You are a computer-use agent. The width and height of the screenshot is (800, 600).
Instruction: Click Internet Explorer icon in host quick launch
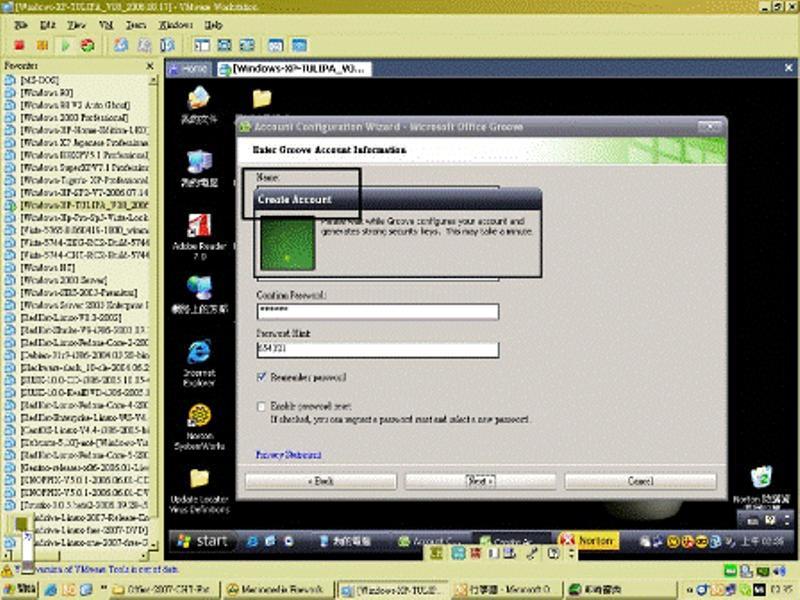pos(51,590)
